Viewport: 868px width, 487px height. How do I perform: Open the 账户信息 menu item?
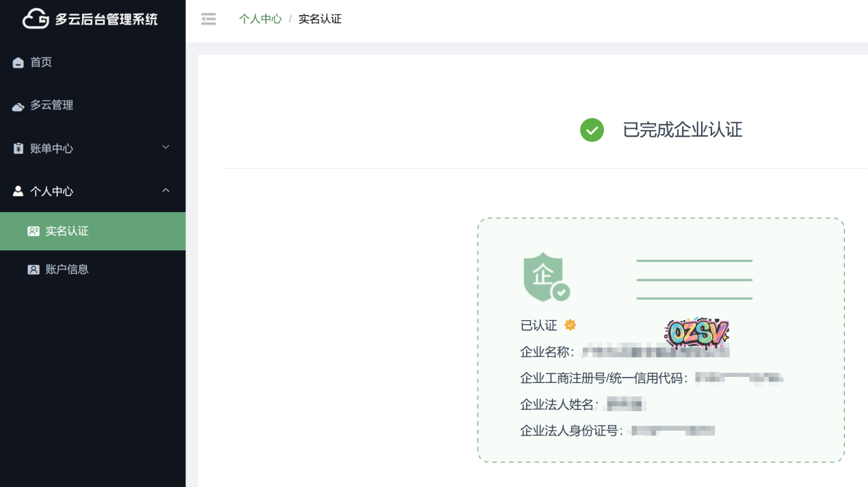pos(67,269)
